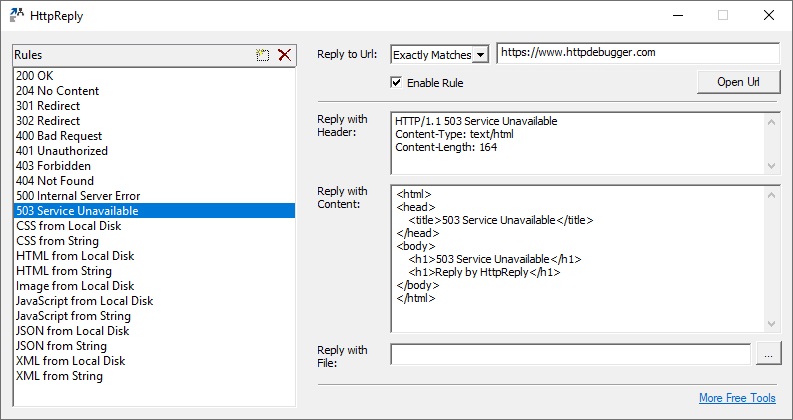Click the Open Url button
The image size is (793, 420).
738,82
